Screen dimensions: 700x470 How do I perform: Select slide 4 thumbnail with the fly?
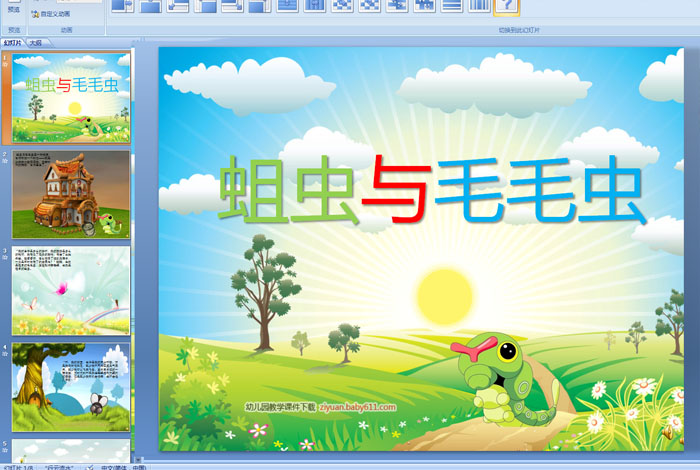tap(71, 387)
